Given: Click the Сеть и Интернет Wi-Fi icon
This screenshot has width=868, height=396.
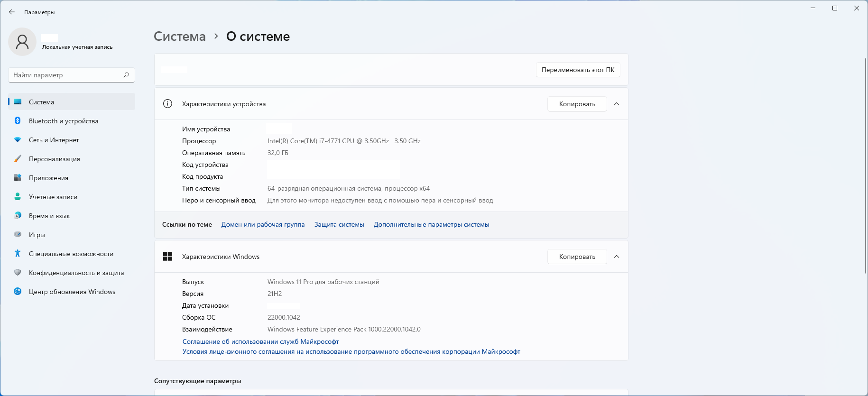Looking at the screenshot, I should click(18, 140).
